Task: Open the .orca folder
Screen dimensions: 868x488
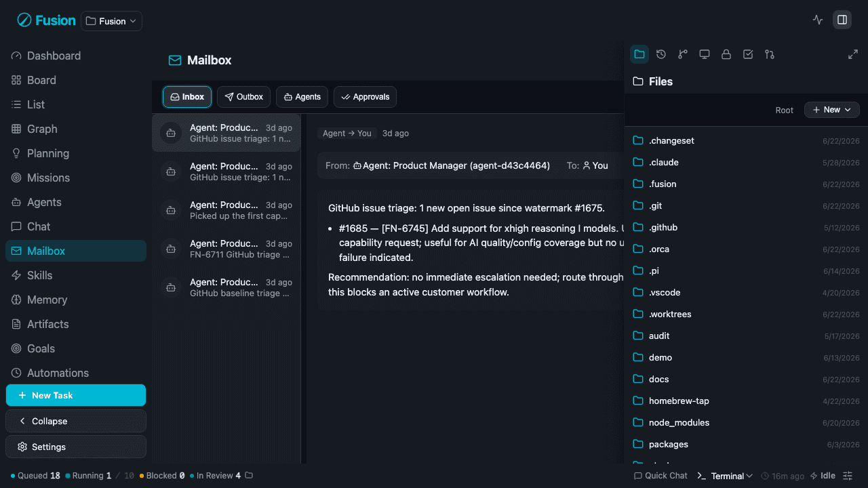Action: [x=746, y=249]
